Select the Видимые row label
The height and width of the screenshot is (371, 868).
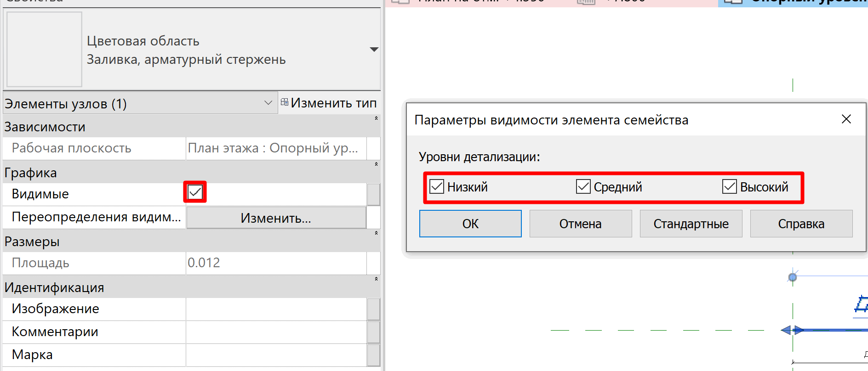(40, 194)
